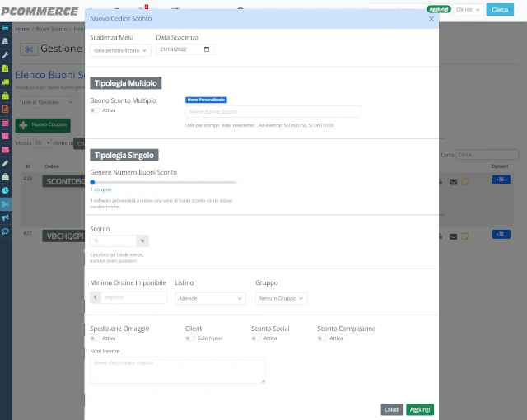This screenshot has height=420, width=527.
Task: Click VDCHQ6PI coupon code
Action: tap(64, 236)
